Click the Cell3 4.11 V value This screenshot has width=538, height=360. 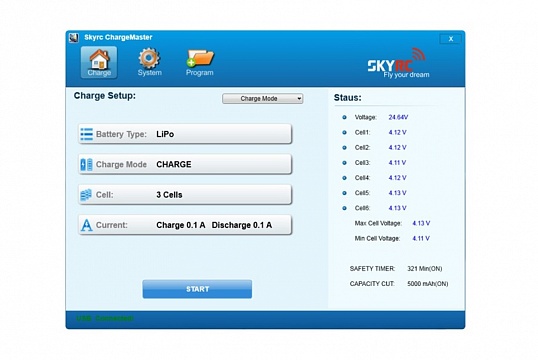pyautogui.click(x=397, y=163)
